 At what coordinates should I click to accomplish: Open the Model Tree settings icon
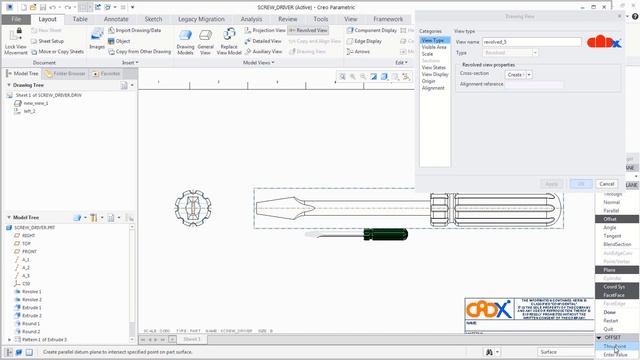[x=93, y=218]
